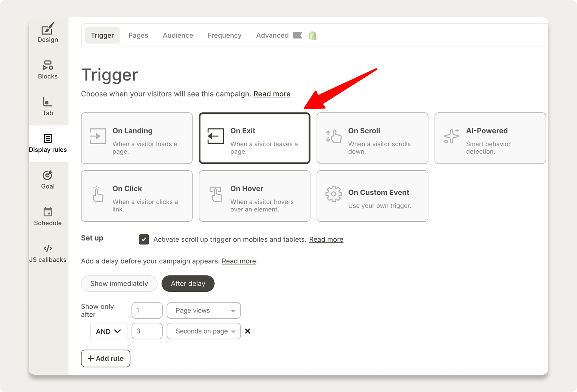Image resolution: width=577 pixels, height=392 pixels.
Task: Select the After delay option
Action: click(x=188, y=284)
